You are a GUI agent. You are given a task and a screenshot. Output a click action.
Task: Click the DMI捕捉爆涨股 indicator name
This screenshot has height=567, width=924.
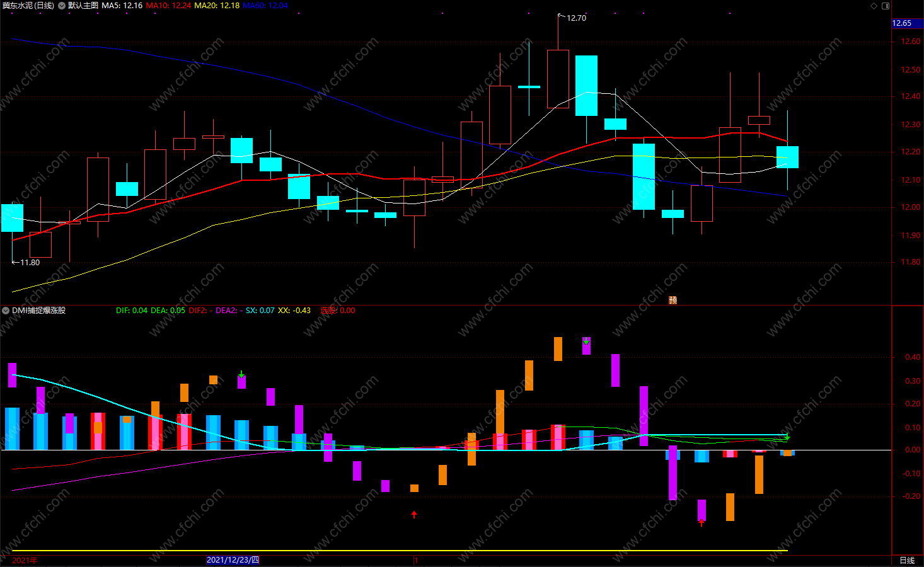coord(39,311)
